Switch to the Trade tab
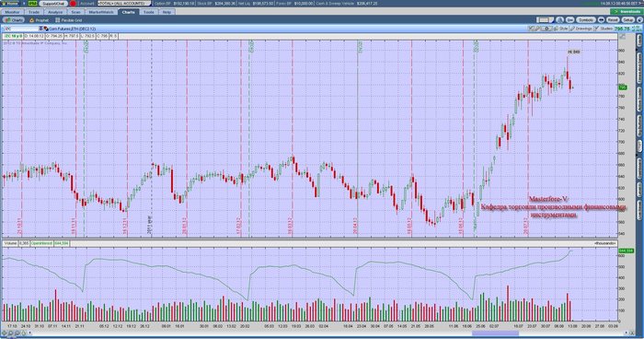This screenshot has height=339, width=644. 34,12
